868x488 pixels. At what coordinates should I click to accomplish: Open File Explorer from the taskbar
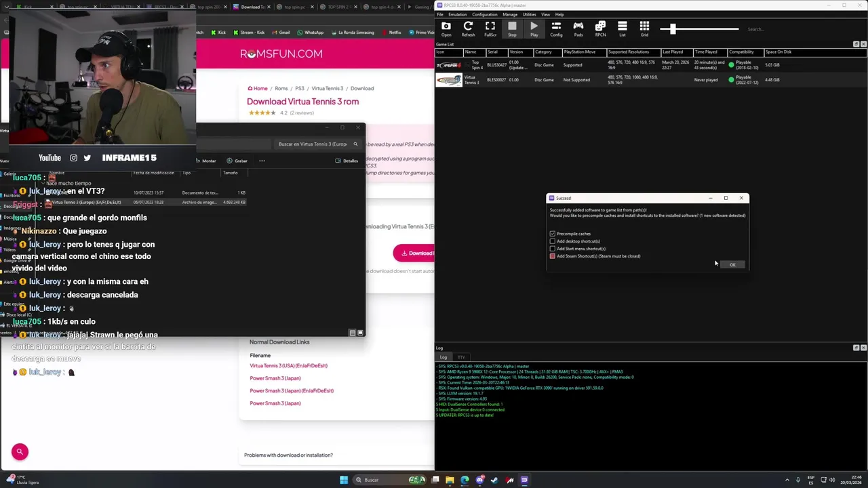click(x=450, y=480)
